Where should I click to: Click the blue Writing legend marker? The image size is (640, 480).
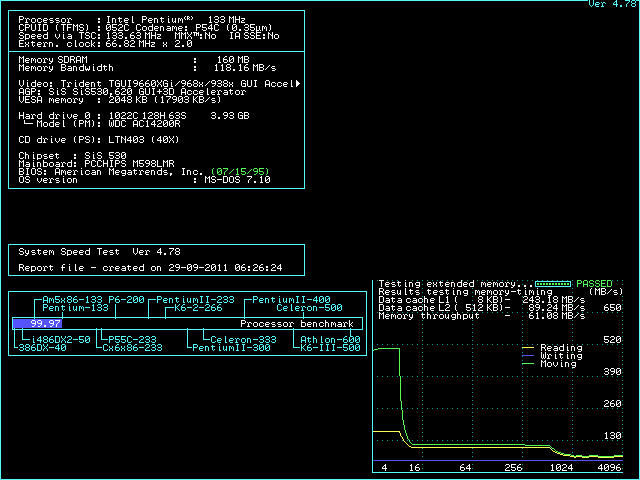(528, 356)
